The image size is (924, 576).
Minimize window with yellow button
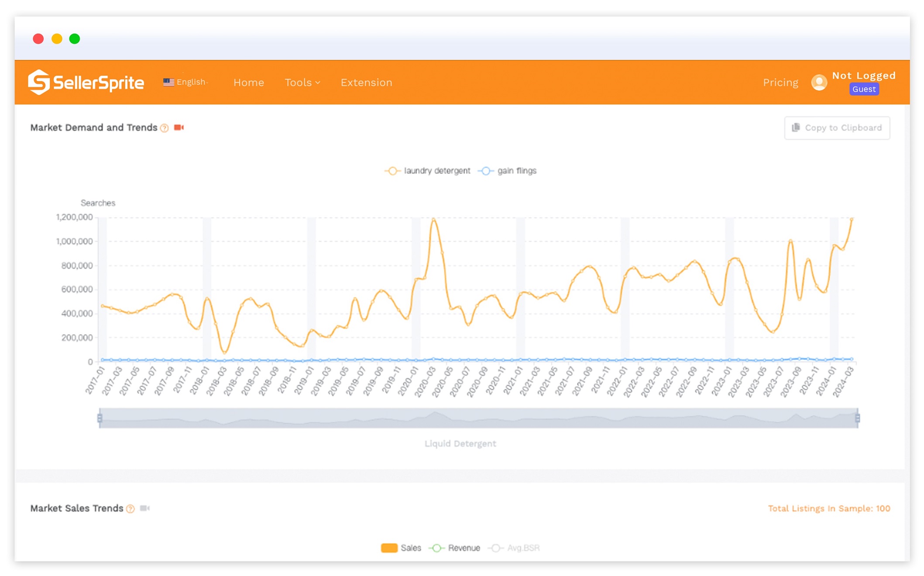click(x=57, y=39)
